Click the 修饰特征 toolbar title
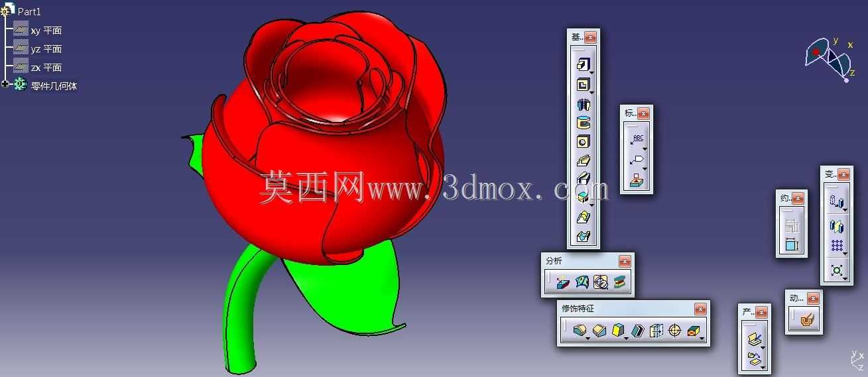The height and width of the screenshot is (377, 868). (x=578, y=309)
